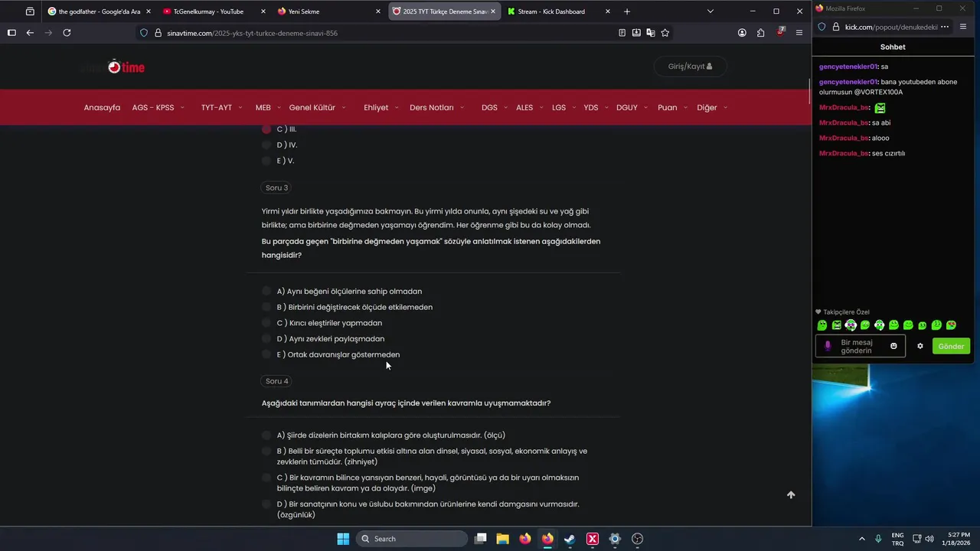Click sinavtime logo in header

(x=115, y=67)
